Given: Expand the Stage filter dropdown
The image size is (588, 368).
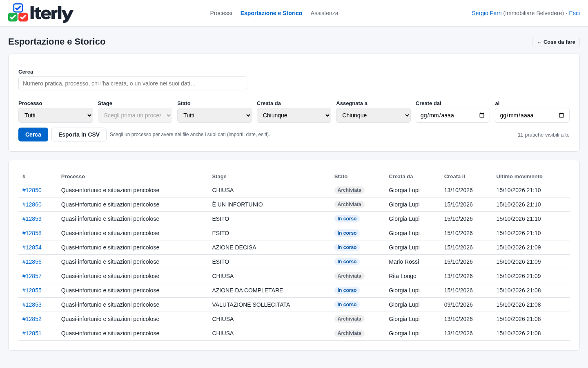Looking at the screenshot, I should click(135, 115).
